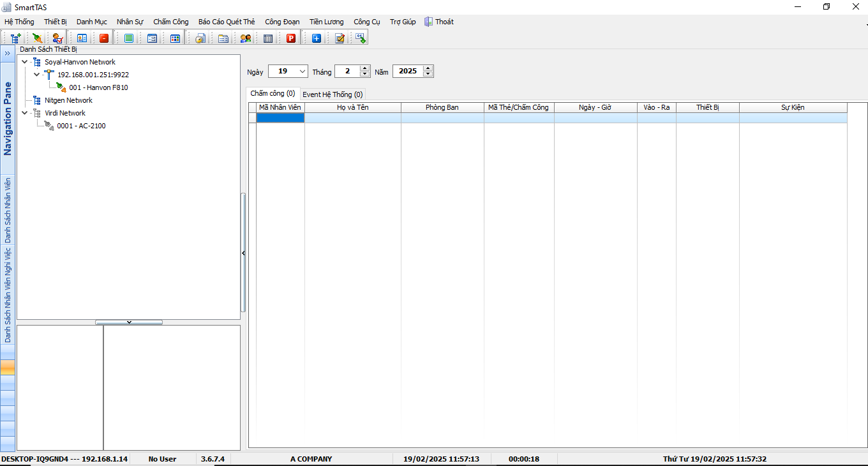Open the Nhân Sự menu
This screenshot has height=466, width=868.
click(130, 22)
